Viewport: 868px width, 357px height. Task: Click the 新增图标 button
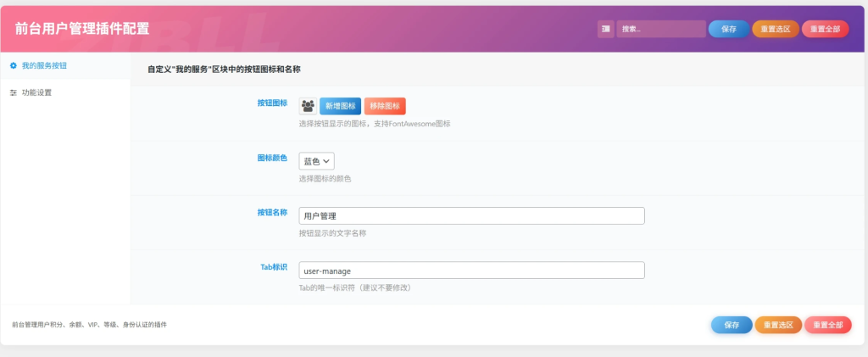click(341, 106)
